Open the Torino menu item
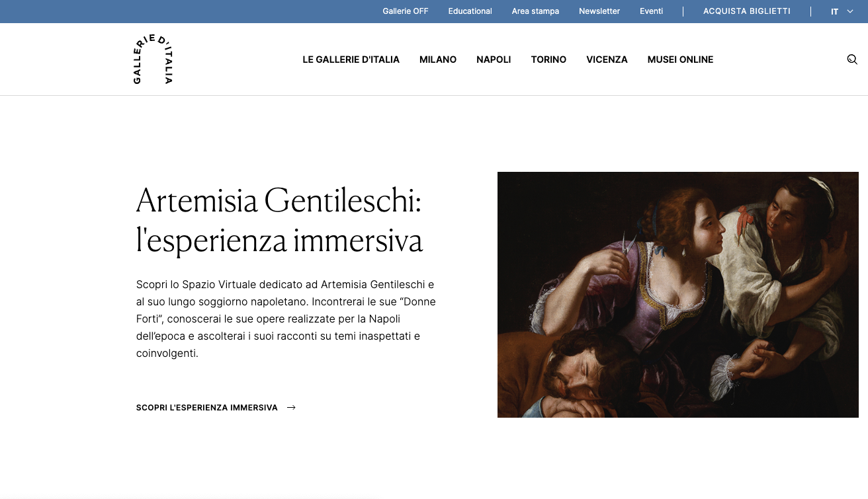This screenshot has height=499, width=868. (x=548, y=59)
